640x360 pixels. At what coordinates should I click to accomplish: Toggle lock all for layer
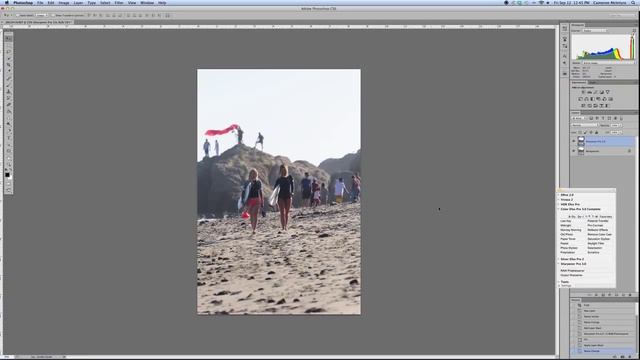coord(596,132)
